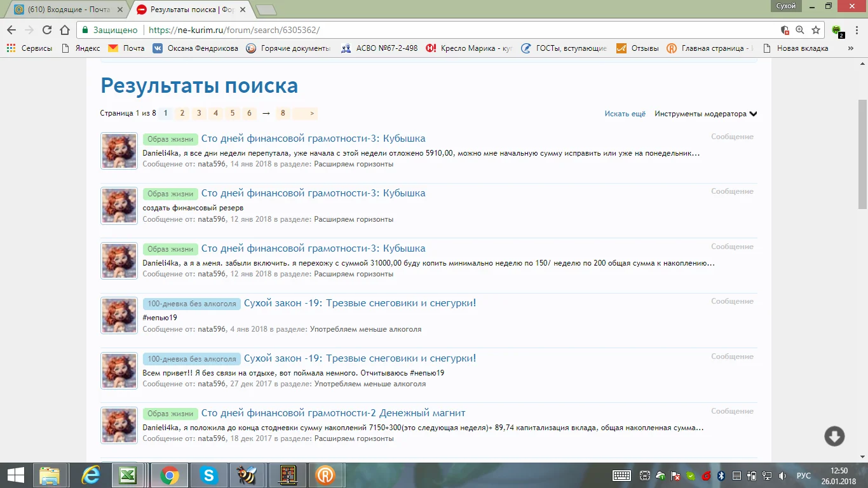
Task: Open the 14 янв 2018 Кубышка result title
Action: [313, 139]
